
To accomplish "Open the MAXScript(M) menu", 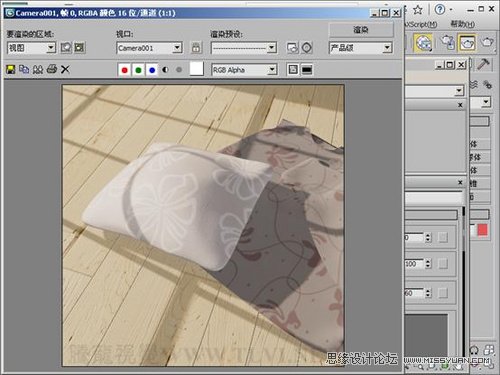I will [x=421, y=24].
